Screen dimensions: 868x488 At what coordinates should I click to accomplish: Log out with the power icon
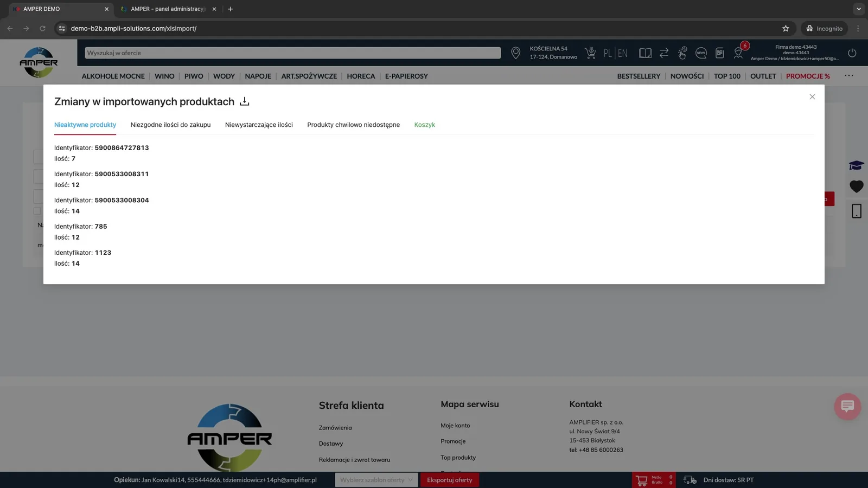[852, 53]
